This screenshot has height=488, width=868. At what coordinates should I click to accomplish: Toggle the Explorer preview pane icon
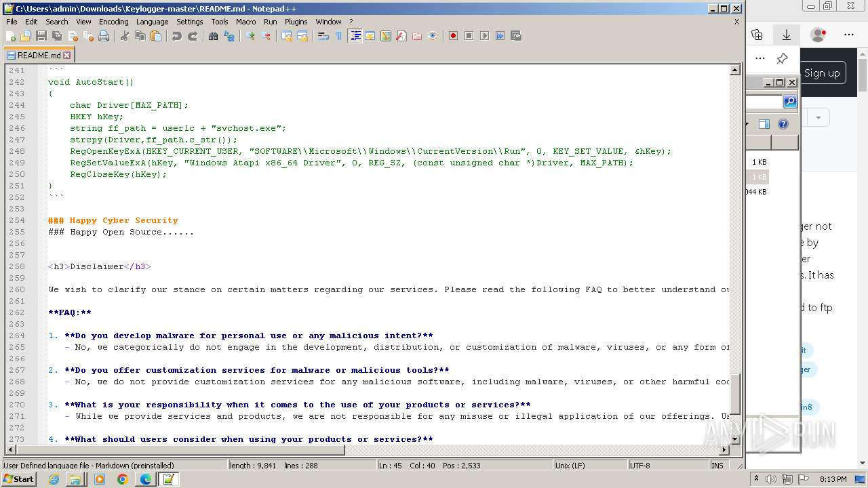764,124
